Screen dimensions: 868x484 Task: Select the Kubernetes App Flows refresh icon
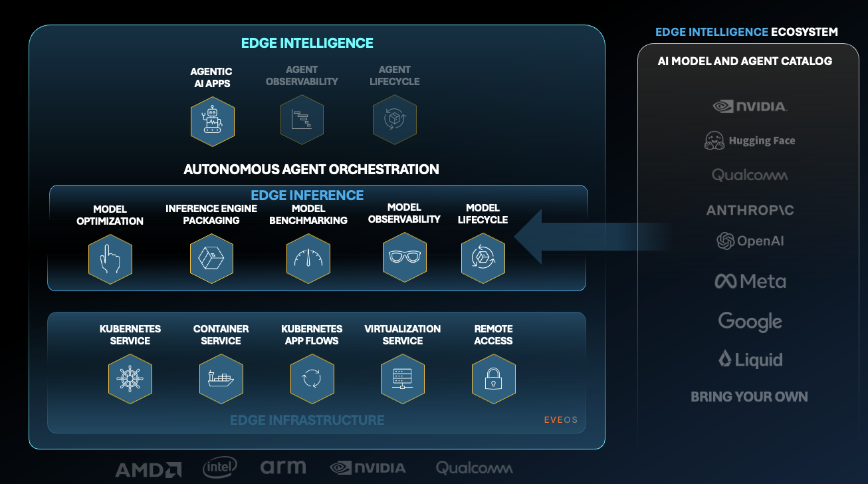(x=312, y=379)
